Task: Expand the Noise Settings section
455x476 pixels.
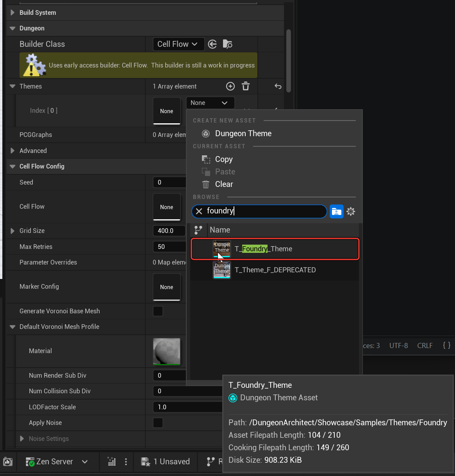Action: click(22, 439)
